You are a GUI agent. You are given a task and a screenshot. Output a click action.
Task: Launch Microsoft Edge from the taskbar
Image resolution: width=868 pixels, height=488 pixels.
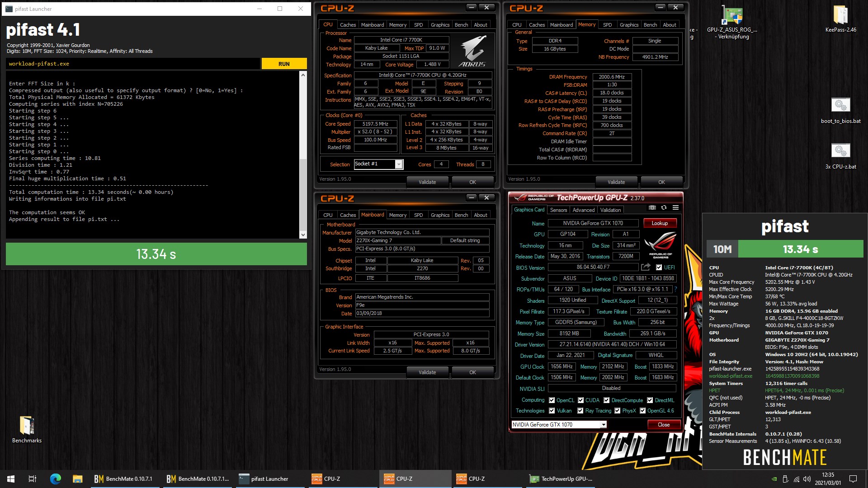pos(55,479)
